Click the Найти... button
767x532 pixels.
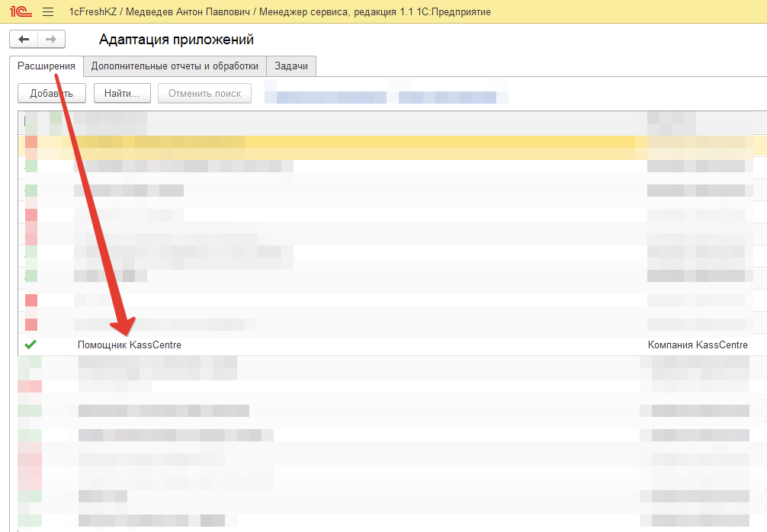[x=122, y=94]
